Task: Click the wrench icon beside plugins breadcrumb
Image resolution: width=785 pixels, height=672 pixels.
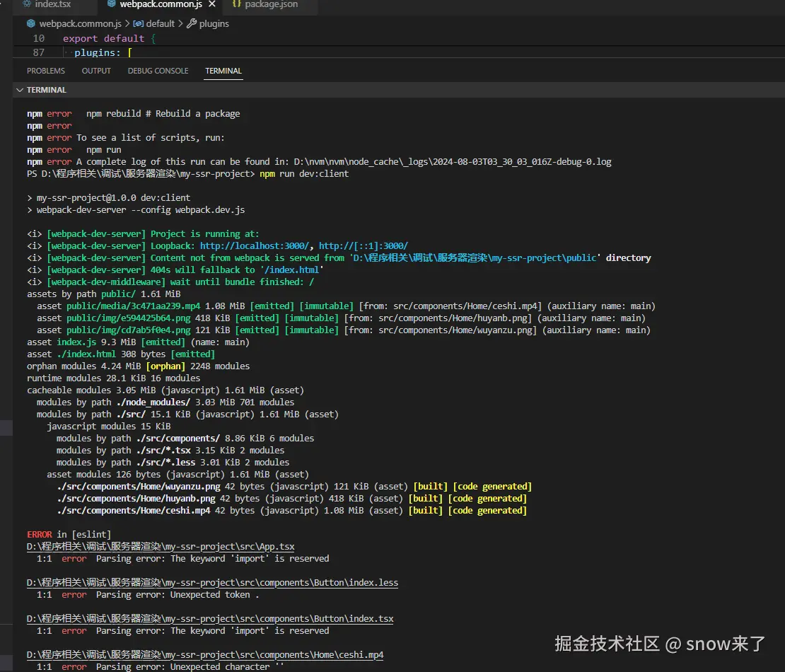Action: (x=191, y=23)
